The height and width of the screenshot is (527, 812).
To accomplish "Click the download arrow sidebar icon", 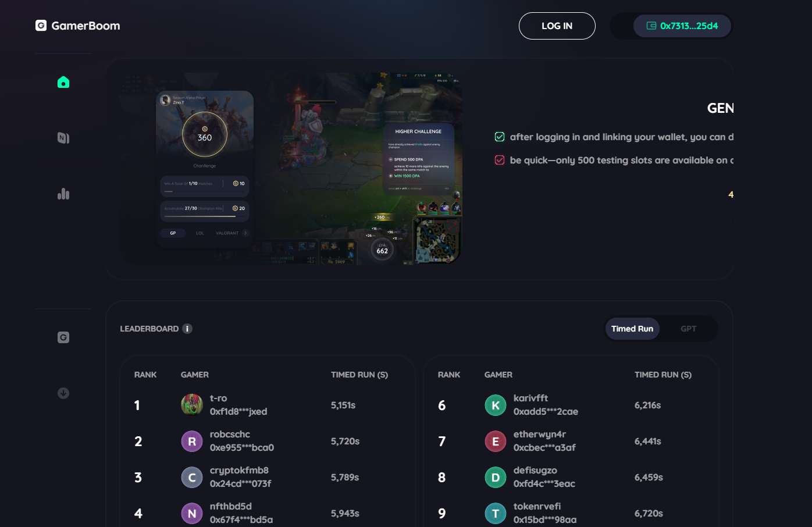I will [63, 393].
